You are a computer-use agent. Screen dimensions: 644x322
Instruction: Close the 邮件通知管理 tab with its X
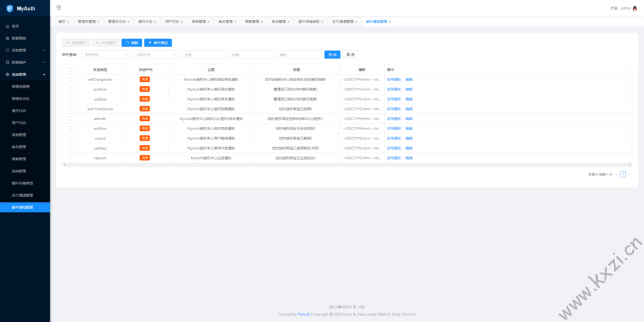coord(390,22)
